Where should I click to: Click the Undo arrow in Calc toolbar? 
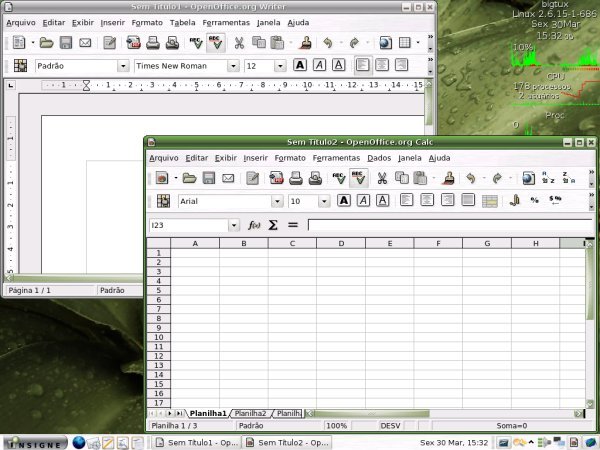click(471, 178)
